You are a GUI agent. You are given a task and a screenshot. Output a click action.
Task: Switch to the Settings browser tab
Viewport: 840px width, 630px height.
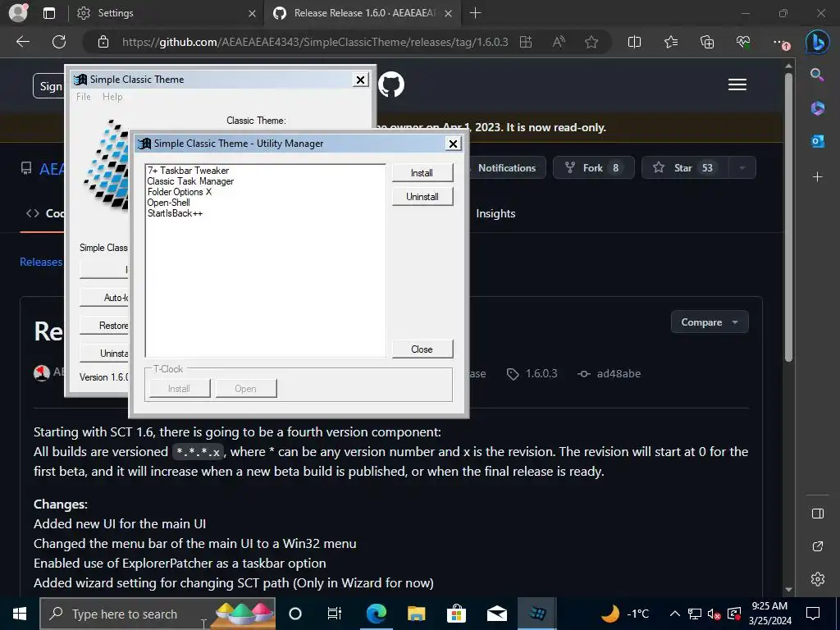click(x=166, y=13)
